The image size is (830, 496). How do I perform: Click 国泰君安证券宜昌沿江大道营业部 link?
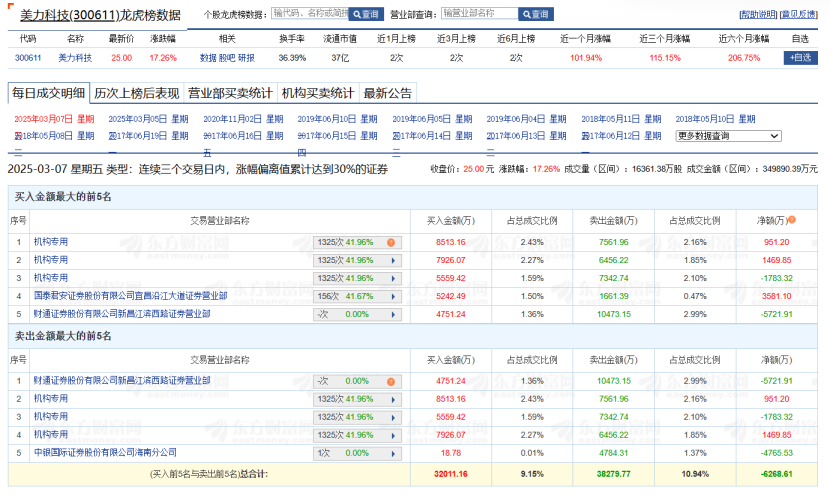130,296
